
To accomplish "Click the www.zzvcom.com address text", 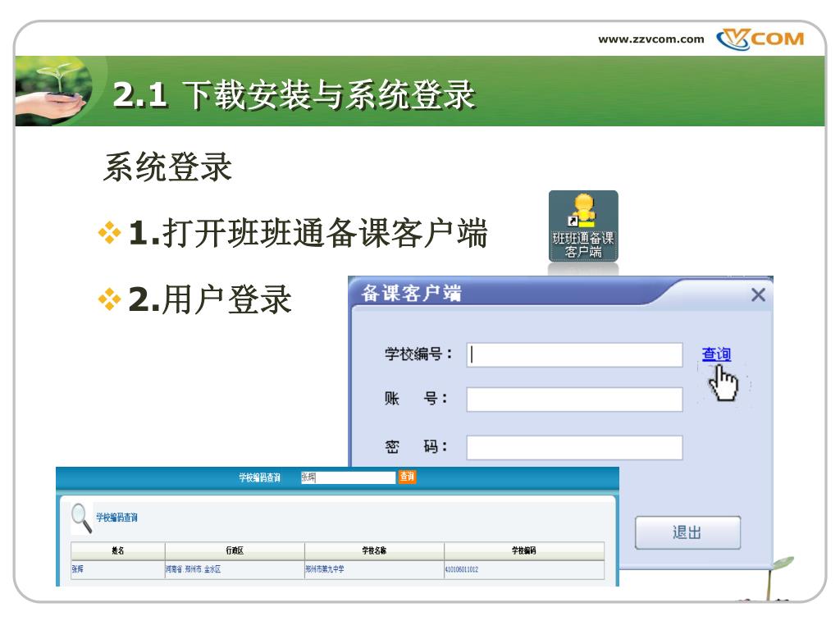I will pos(651,39).
